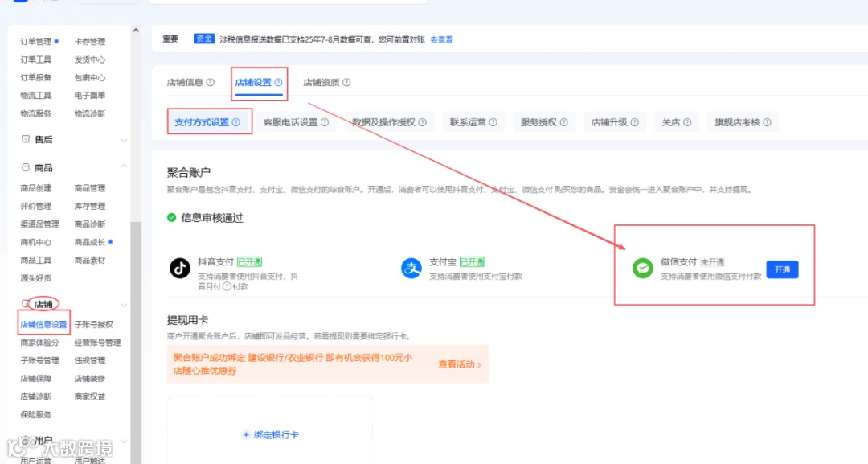Click the 未开通 status badge for WeChat Pay
This screenshot has height=464, width=868.
[712, 262]
